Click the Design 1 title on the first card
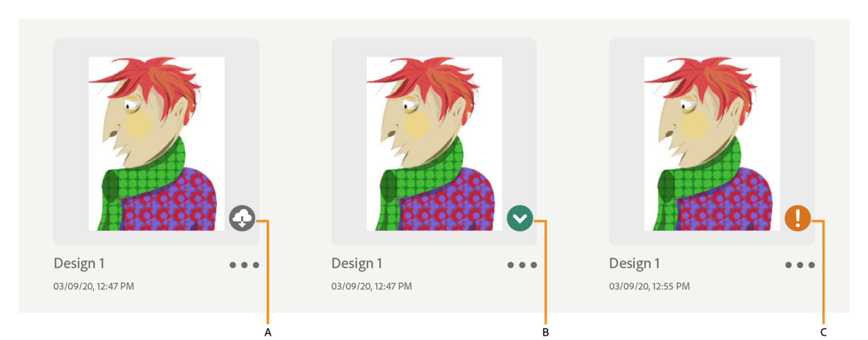868x340 pixels. tap(80, 263)
